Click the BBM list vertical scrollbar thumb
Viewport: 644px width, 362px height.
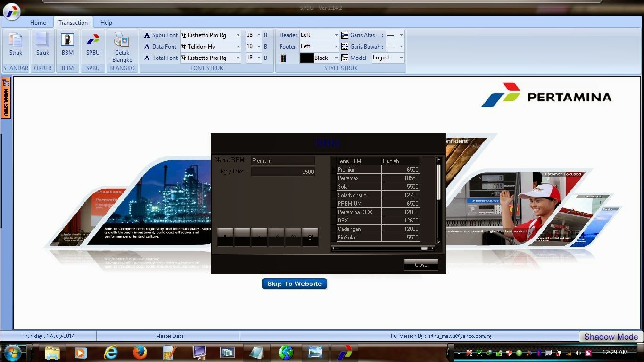click(438, 181)
